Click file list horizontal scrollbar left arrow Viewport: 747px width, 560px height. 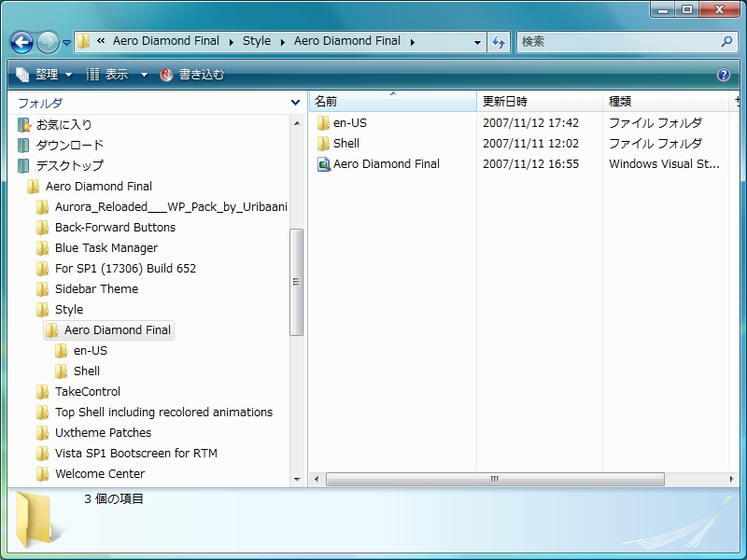pos(317,479)
